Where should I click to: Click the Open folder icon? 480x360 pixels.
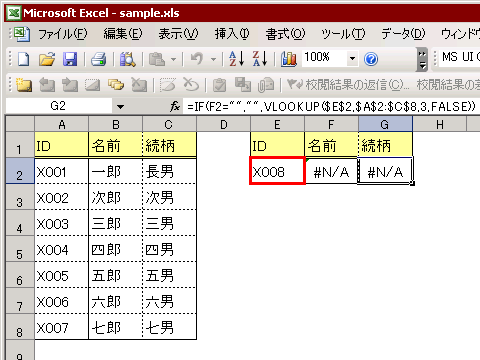point(47,59)
